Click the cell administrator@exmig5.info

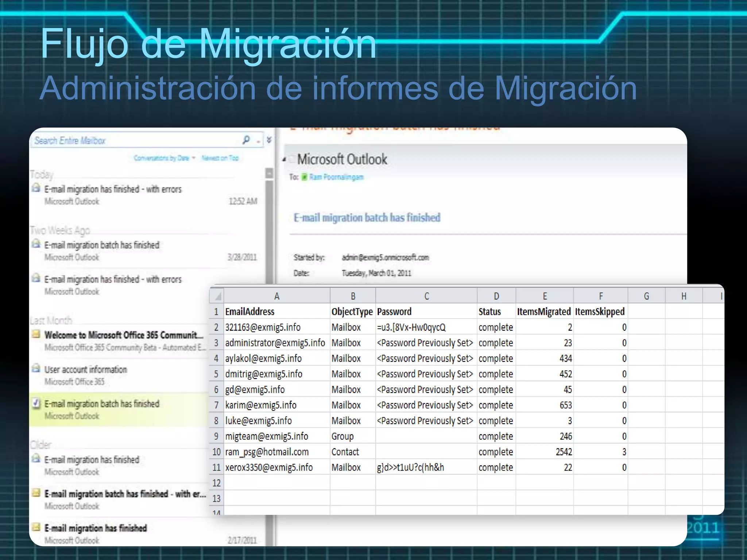277,343
